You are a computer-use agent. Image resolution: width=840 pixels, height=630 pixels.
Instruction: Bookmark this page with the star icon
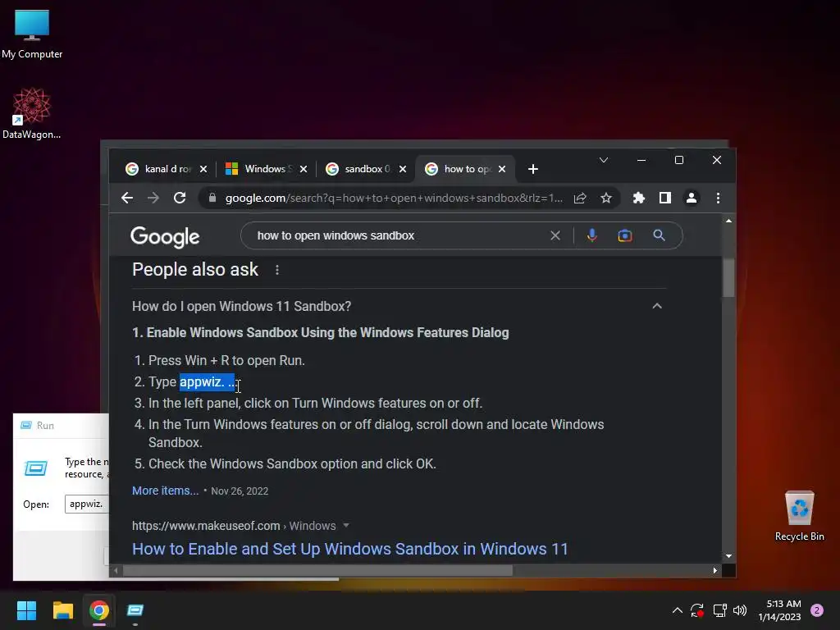tap(606, 199)
